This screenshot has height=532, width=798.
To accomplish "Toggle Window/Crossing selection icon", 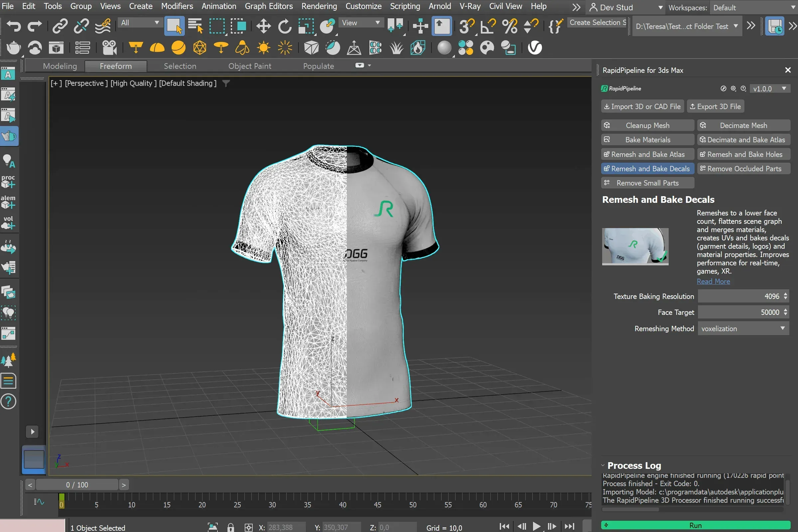I will [238, 26].
